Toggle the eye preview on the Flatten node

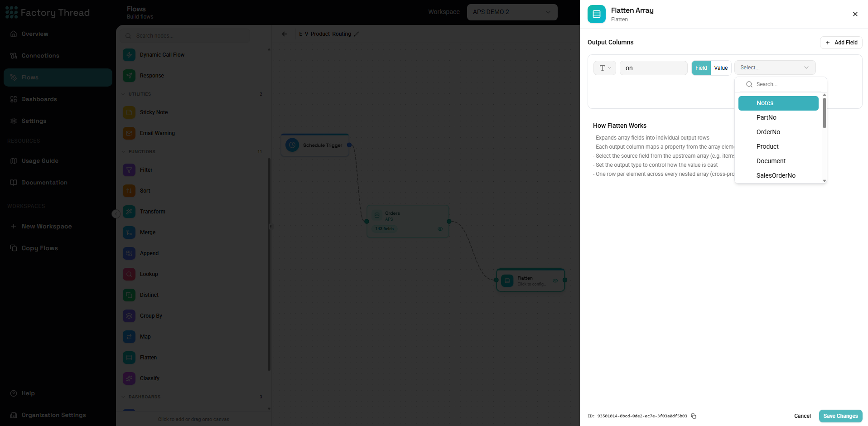click(555, 281)
